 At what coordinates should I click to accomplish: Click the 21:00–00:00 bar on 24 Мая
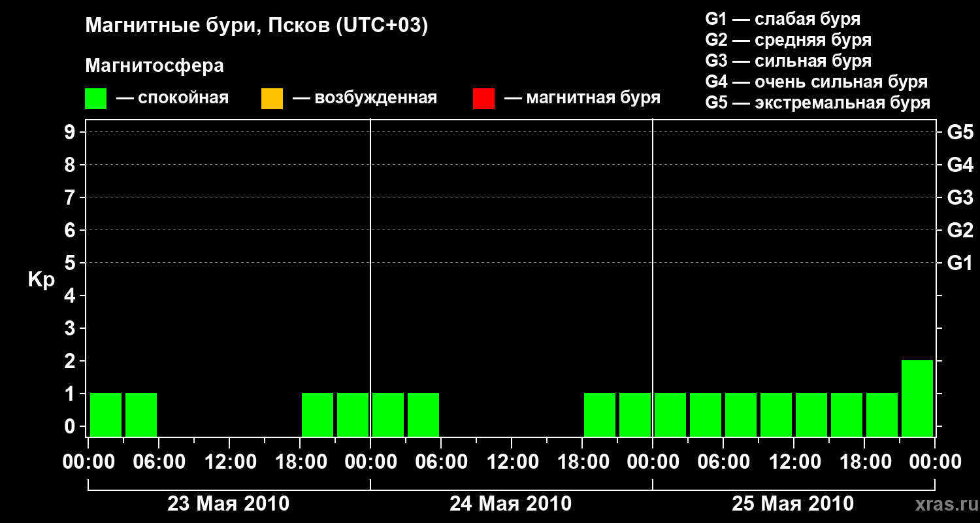635,414
